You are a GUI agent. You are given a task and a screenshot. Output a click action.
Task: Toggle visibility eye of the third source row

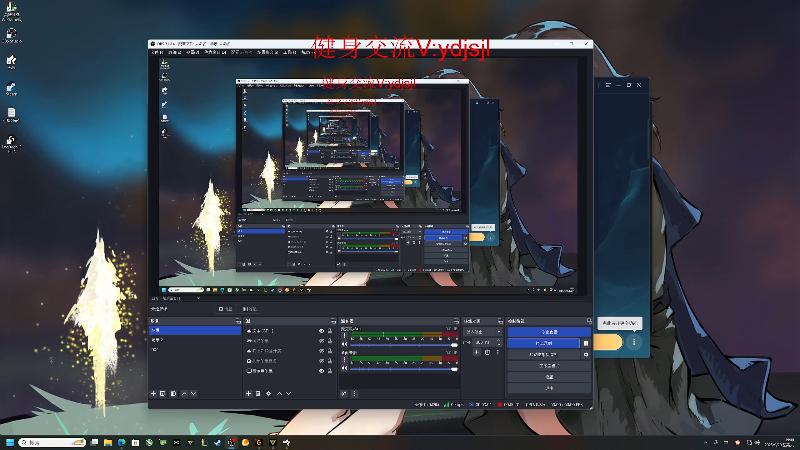[x=321, y=351]
